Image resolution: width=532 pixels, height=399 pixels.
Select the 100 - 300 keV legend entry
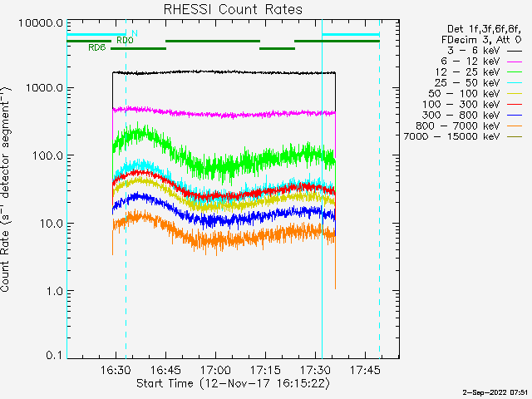click(461, 105)
